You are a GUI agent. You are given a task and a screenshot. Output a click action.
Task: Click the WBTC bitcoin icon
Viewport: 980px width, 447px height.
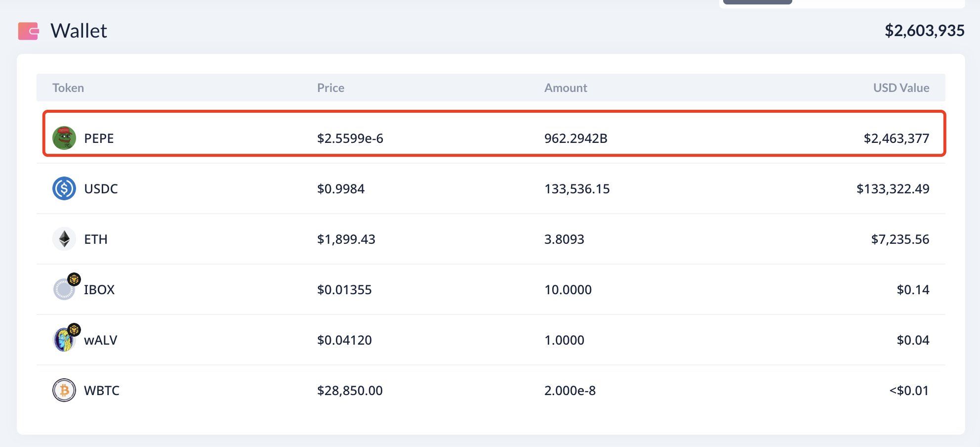point(64,391)
